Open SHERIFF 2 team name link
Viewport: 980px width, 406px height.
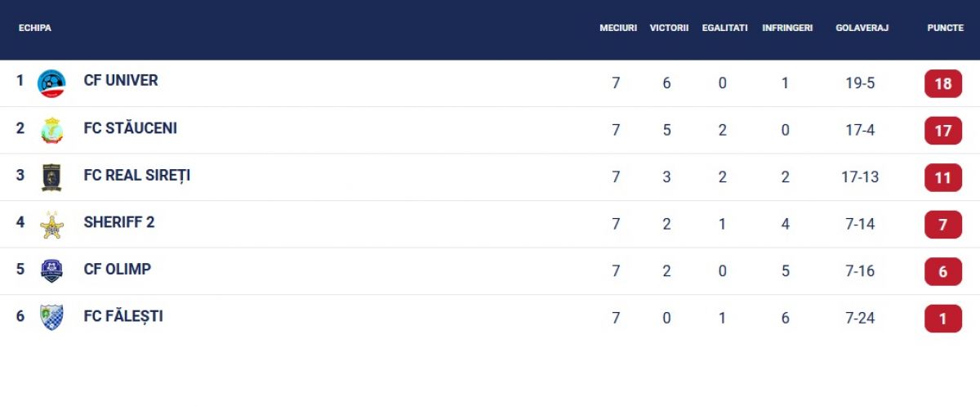click(118, 222)
